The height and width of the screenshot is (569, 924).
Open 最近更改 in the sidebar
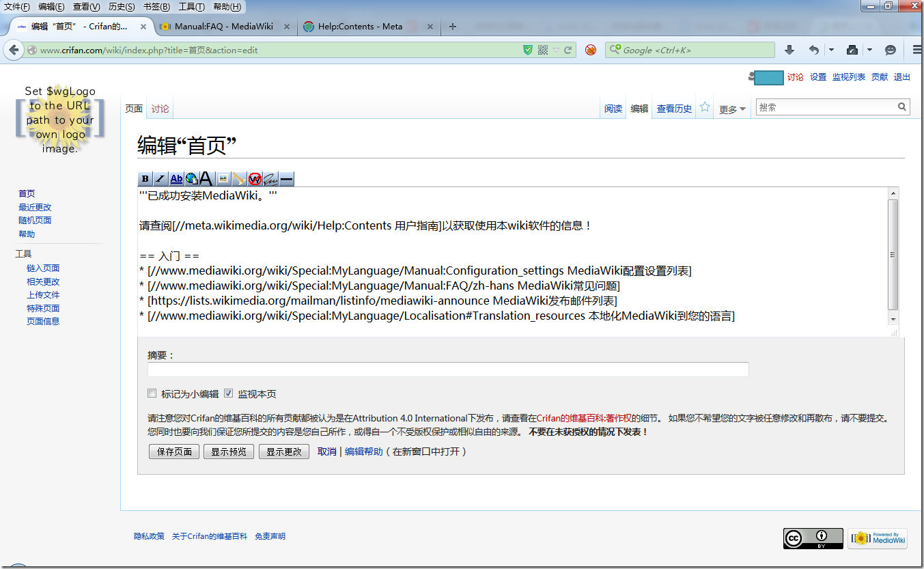click(35, 207)
